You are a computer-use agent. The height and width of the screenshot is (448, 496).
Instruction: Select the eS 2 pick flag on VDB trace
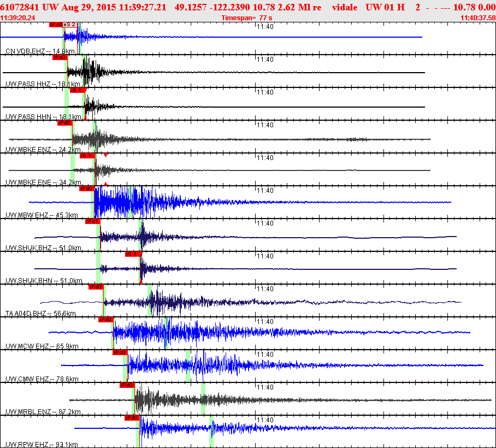pyautogui.click(x=69, y=25)
